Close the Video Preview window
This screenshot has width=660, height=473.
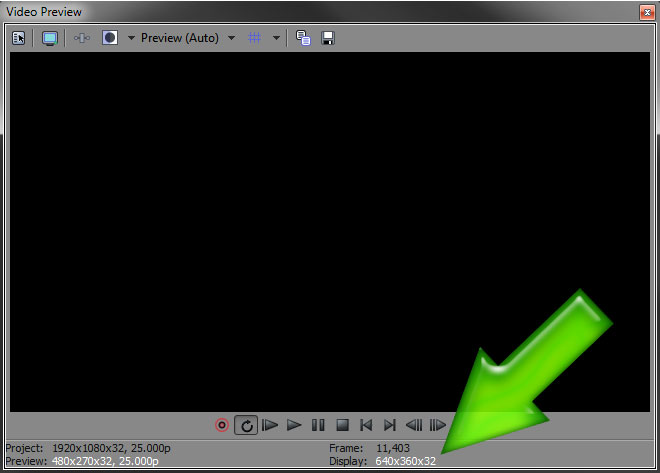pos(645,12)
